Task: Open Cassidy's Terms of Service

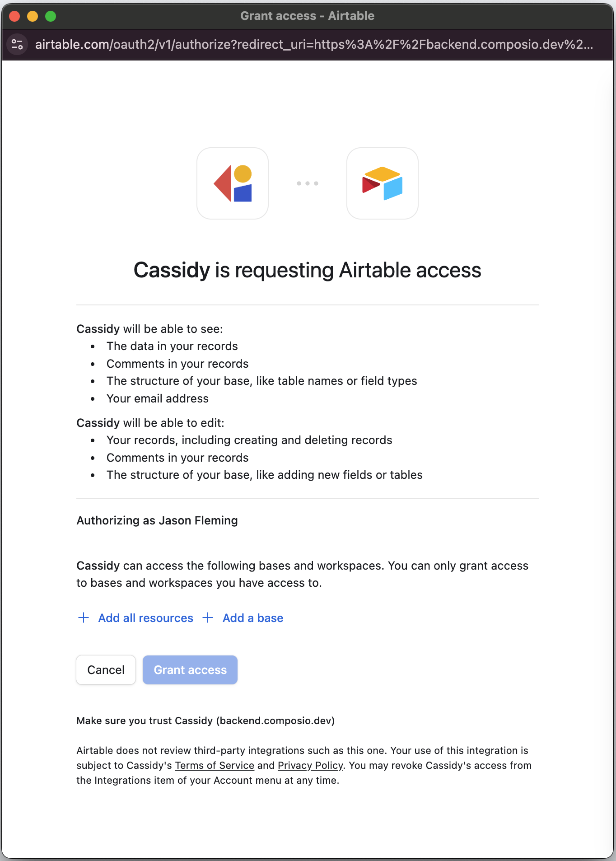Action: [214, 765]
